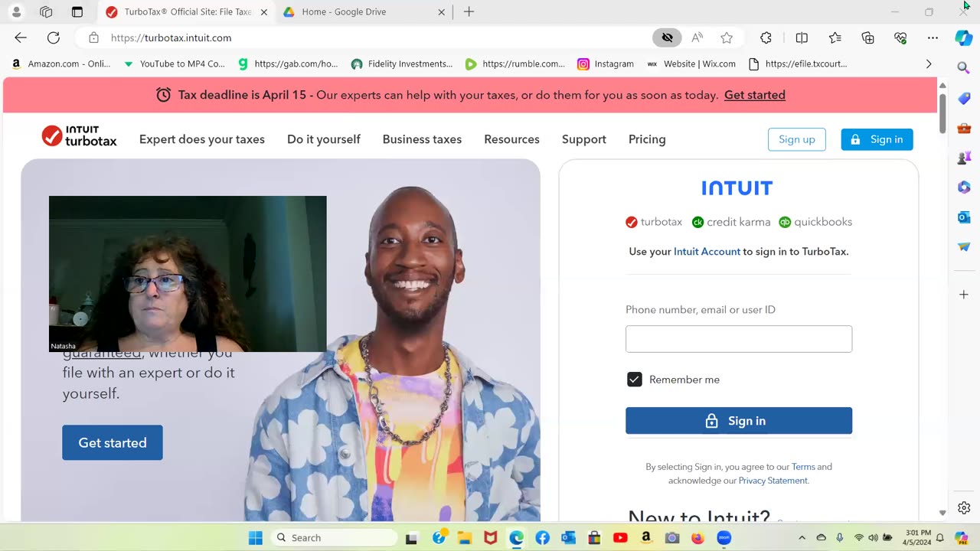Open the Support menu
Image resolution: width=980 pixels, height=551 pixels.
[584, 139]
